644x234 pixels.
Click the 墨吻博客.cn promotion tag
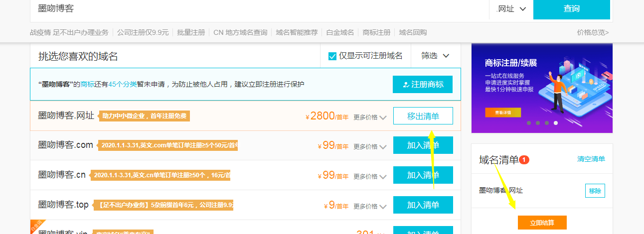(161, 175)
